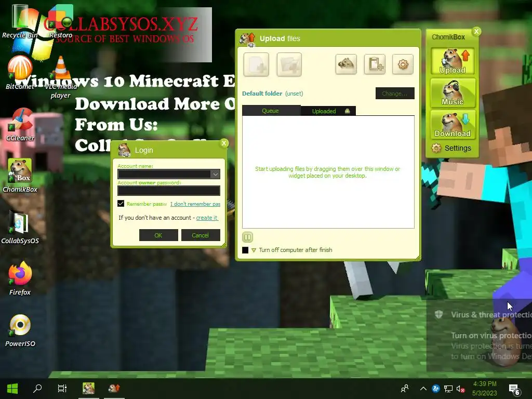Click 'I don't remember password' link

pos(195,204)
